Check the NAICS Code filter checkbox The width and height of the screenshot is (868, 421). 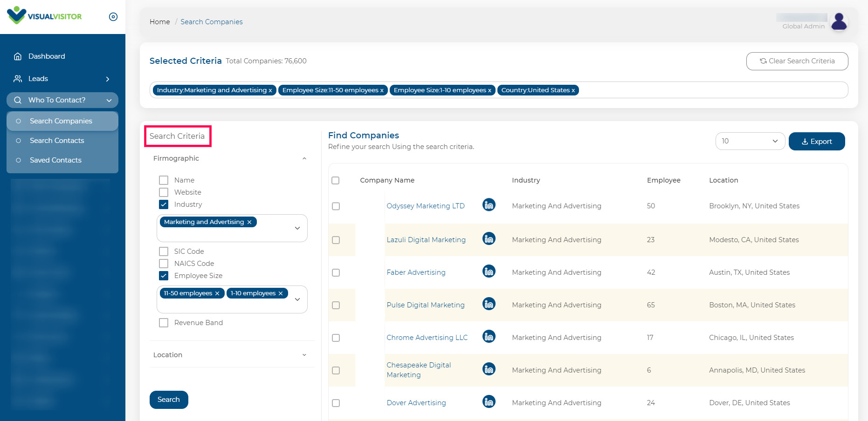[x=164, y=264]
